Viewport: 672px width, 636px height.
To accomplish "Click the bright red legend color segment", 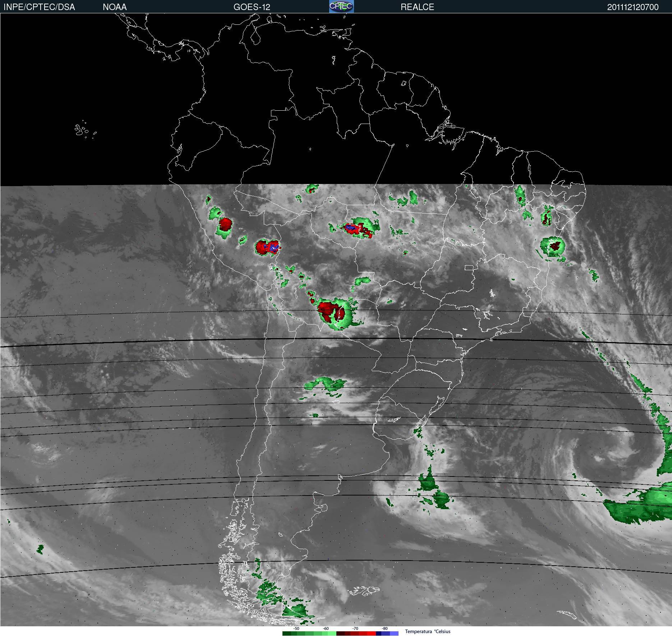I will (372, 633).
